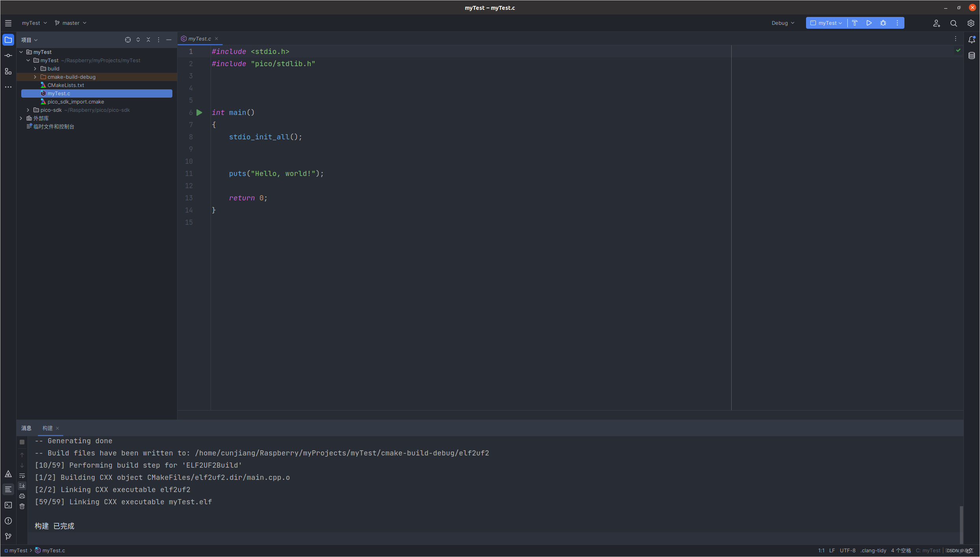Open the Database tool window icon
980x557 pixels.
[971, 56]
